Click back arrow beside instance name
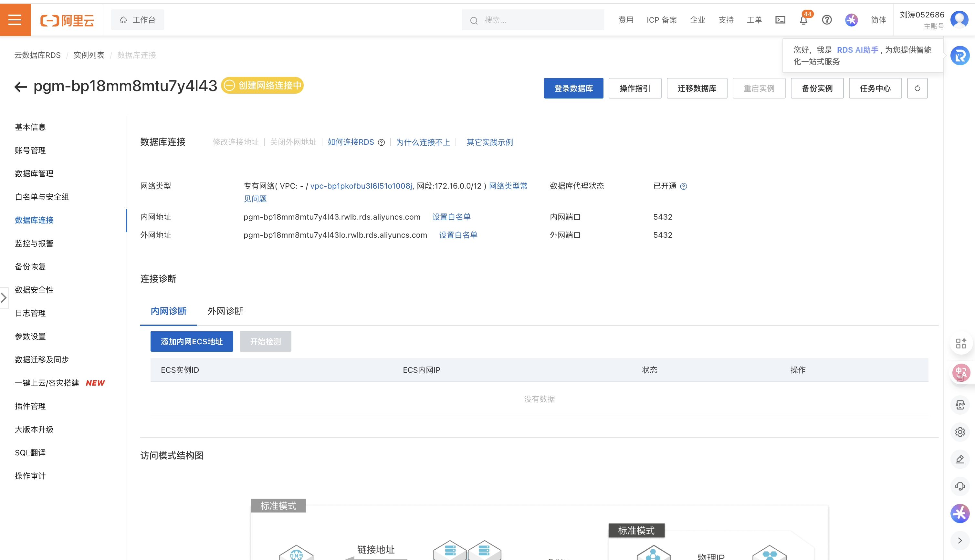The width and height of the screenshot is (975, 560). [21, 87]
